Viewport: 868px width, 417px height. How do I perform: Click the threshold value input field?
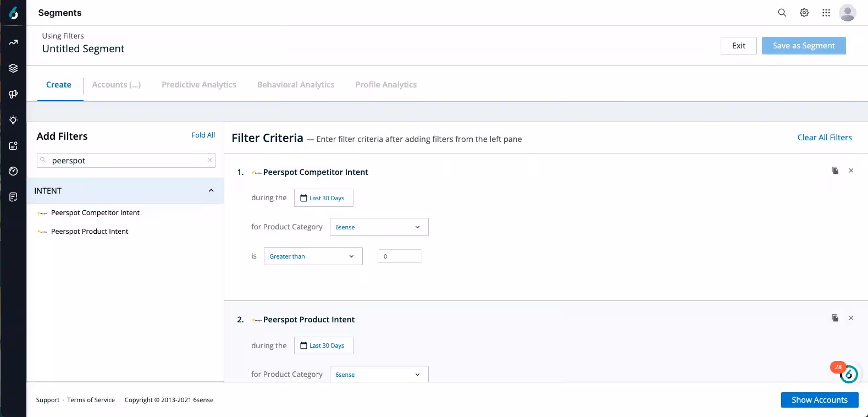(x=400, y=256)
